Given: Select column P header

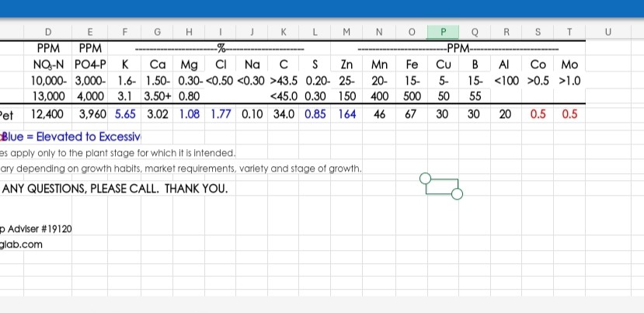Looking at the screenshot, I should (x=443, y=32).
